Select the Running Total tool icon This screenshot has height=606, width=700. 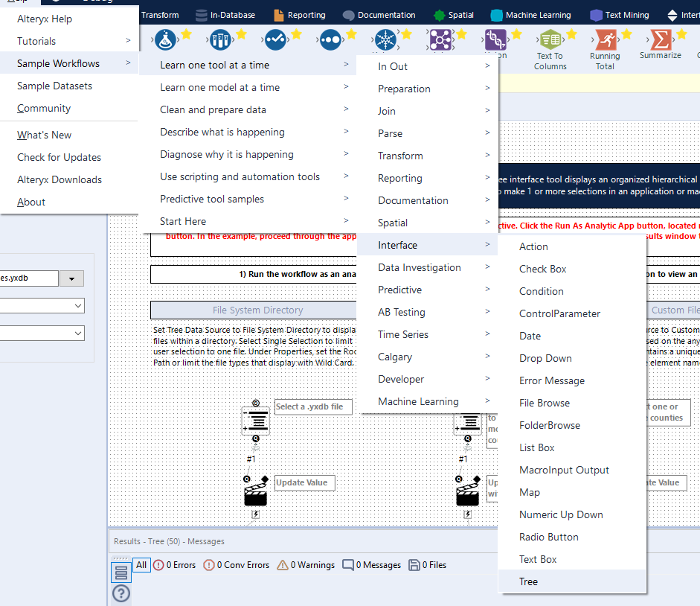point(606,40)
